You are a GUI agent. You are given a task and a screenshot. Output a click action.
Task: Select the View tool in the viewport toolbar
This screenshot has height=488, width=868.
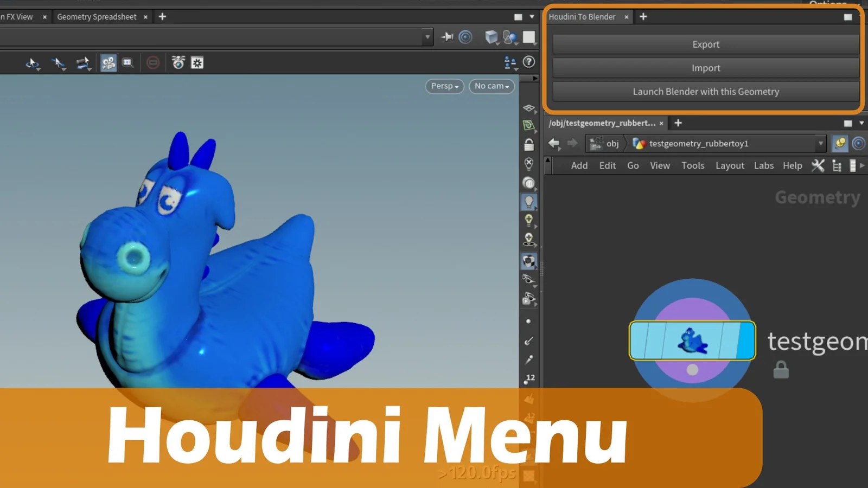[33, 63]
